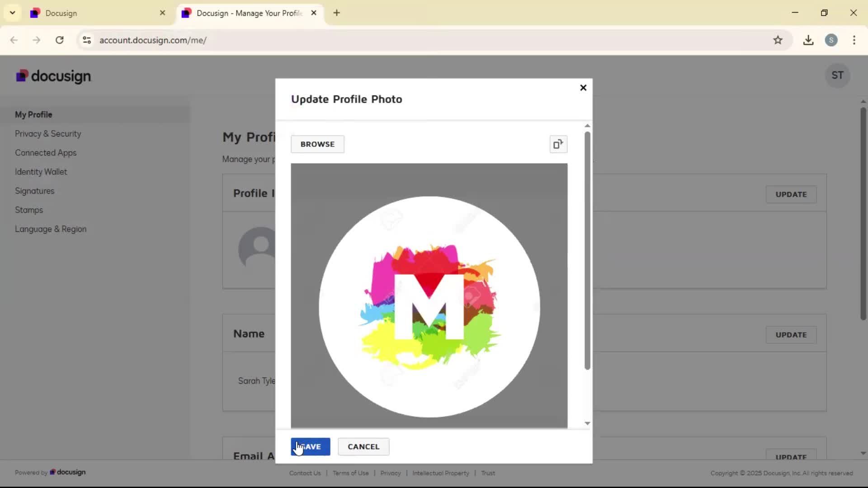
Task: Open the Identity Wallet page
Action: tap(41, 172)
